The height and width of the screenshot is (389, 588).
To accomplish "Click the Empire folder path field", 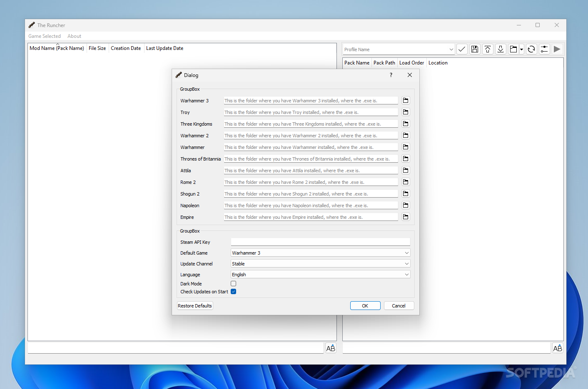I will [x=311, y=217].
